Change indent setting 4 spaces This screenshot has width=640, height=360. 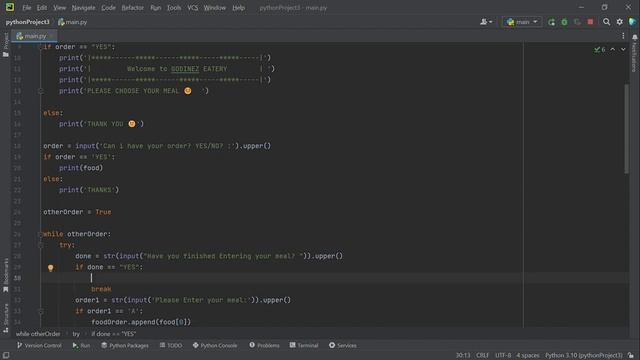tap(527, 356)
